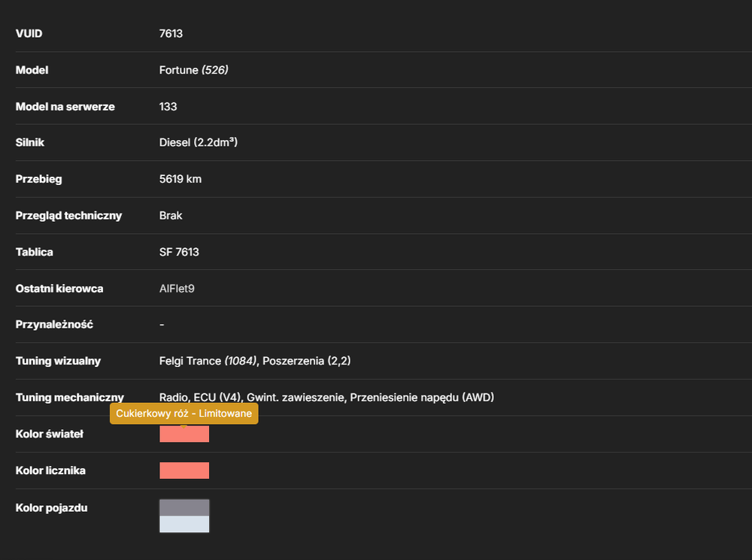Click the Tuning wizualny label
The image size is (752, 560).
pyautogui.click(x=58, y=361)
